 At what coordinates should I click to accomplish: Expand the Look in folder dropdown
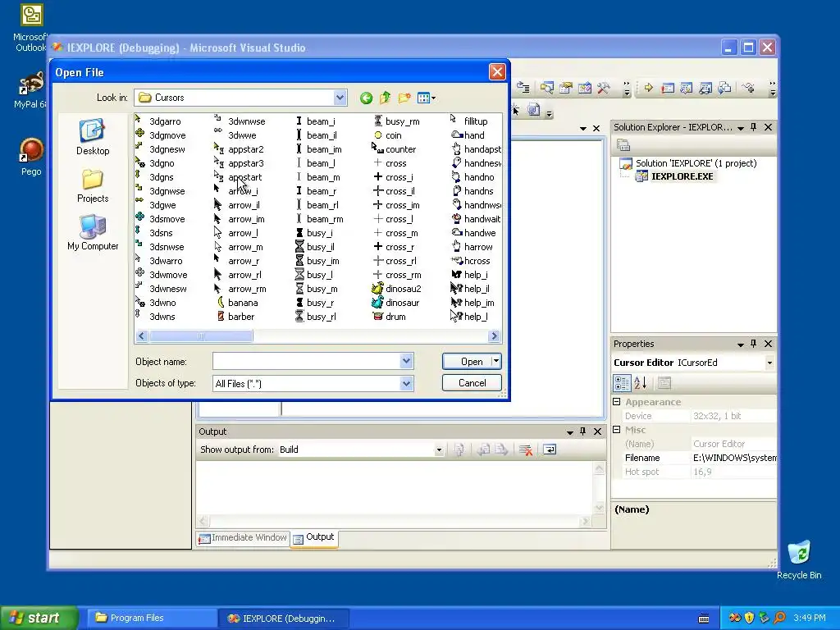(340, 98)
